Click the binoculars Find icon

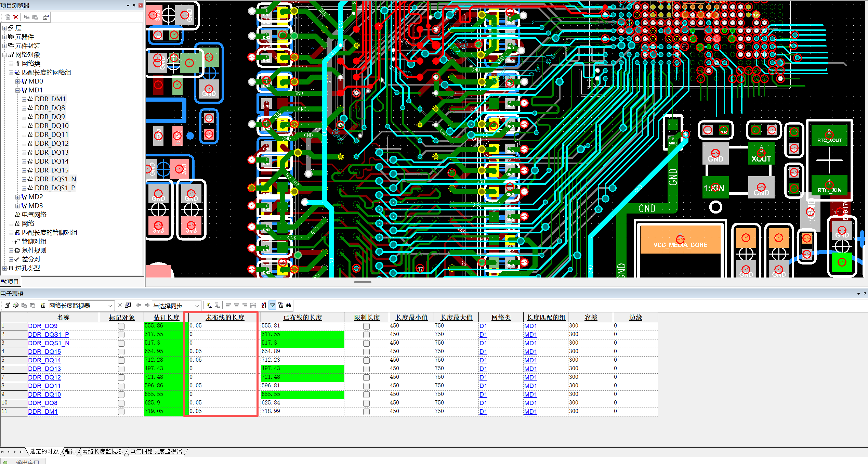[289, 305]
